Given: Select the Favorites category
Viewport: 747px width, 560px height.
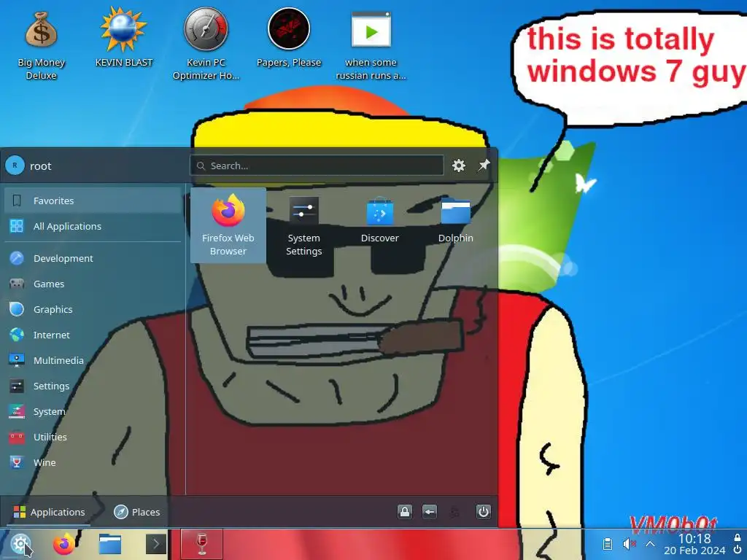Looking at the screenshot, I should coord(93,201).
